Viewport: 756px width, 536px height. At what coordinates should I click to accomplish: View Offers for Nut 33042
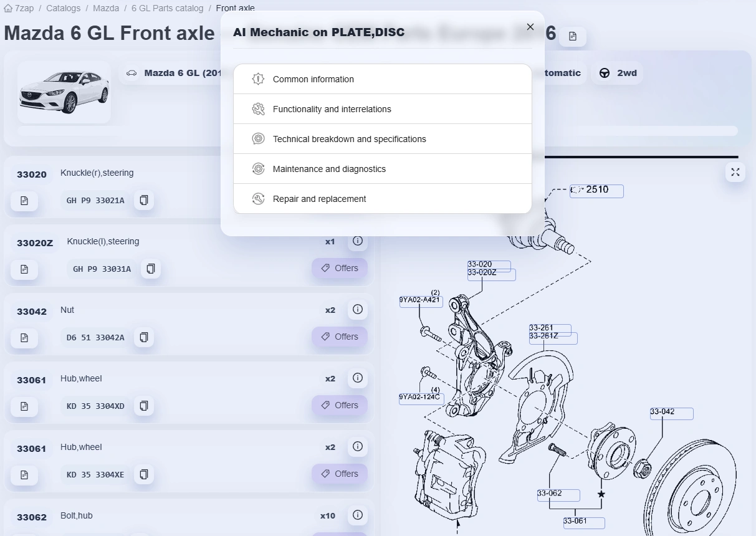tap(340, 337)
